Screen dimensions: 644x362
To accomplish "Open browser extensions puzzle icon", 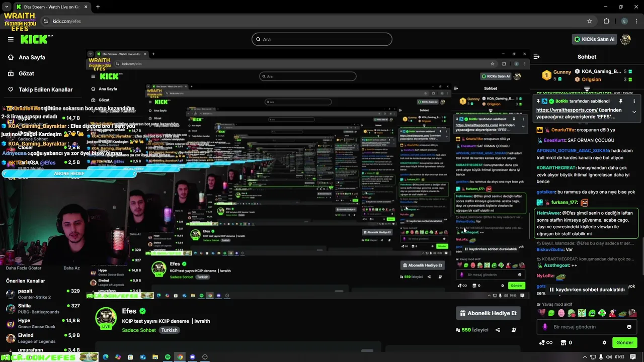I will (607, 21).
